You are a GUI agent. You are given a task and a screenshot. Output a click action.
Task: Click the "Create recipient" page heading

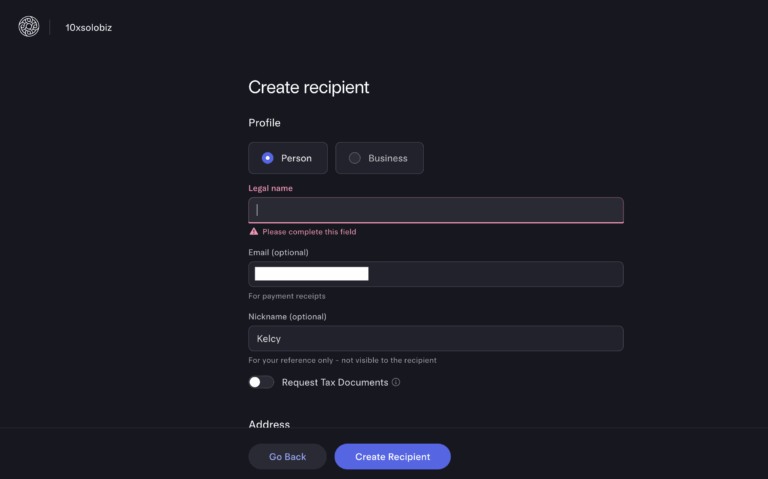tap(308, 87)
